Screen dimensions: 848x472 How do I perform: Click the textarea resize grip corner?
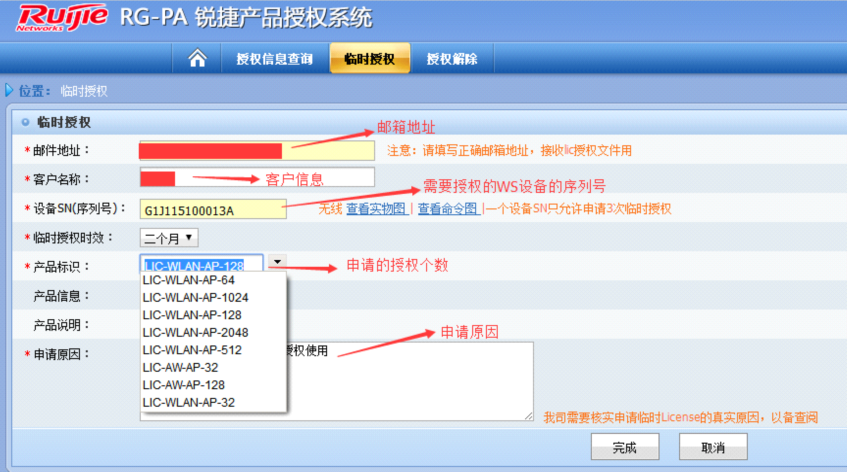(x=528, y=415)
